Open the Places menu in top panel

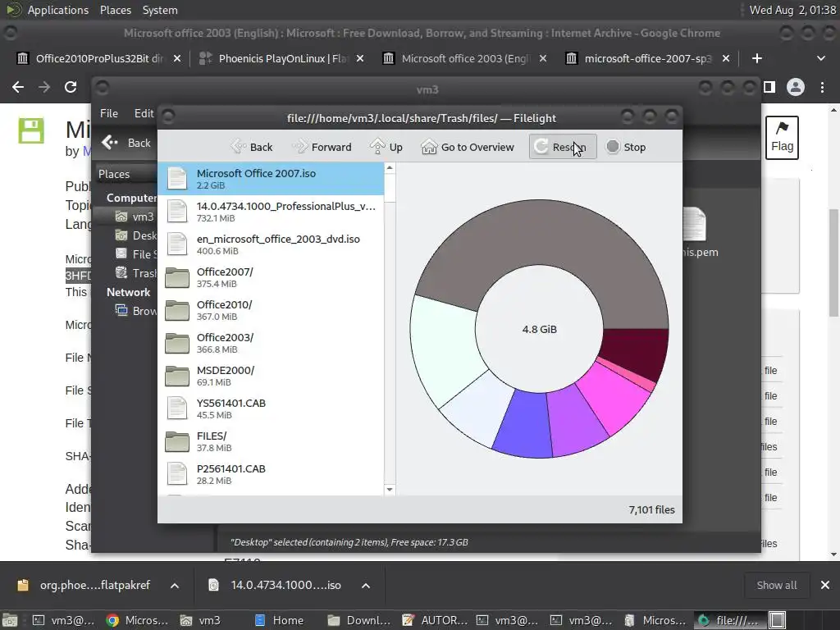(115, 10)
